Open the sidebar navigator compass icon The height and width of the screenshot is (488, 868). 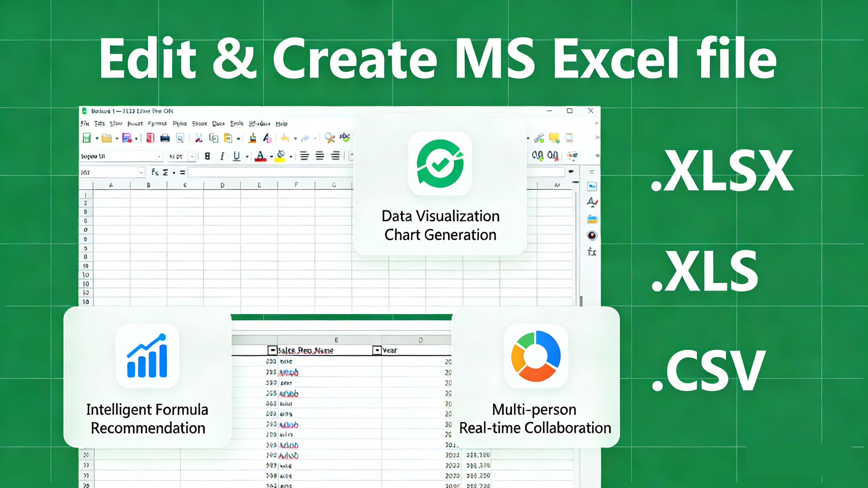point(592,236)
